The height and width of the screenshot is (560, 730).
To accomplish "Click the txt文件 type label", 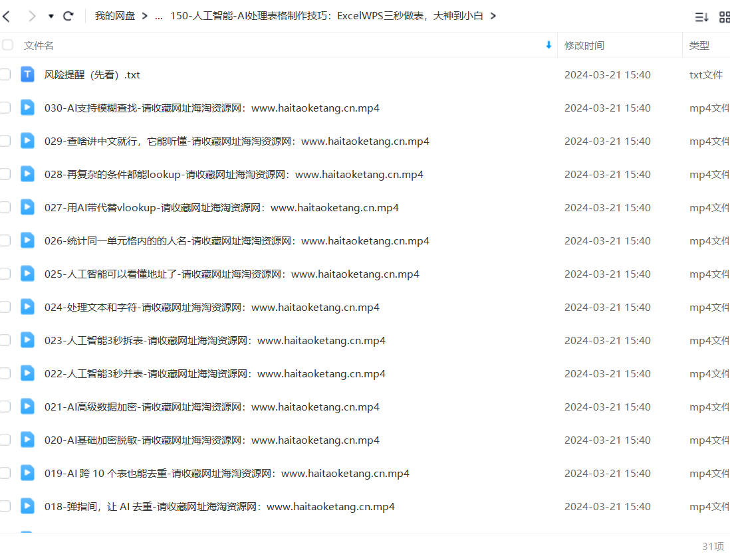I will (706, 75).
